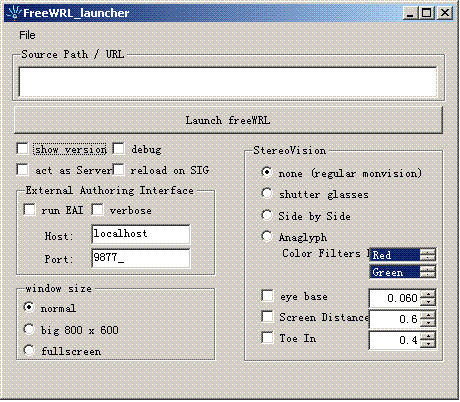
Task: Select the Anaglyph radio button
Action: point(267,236)
